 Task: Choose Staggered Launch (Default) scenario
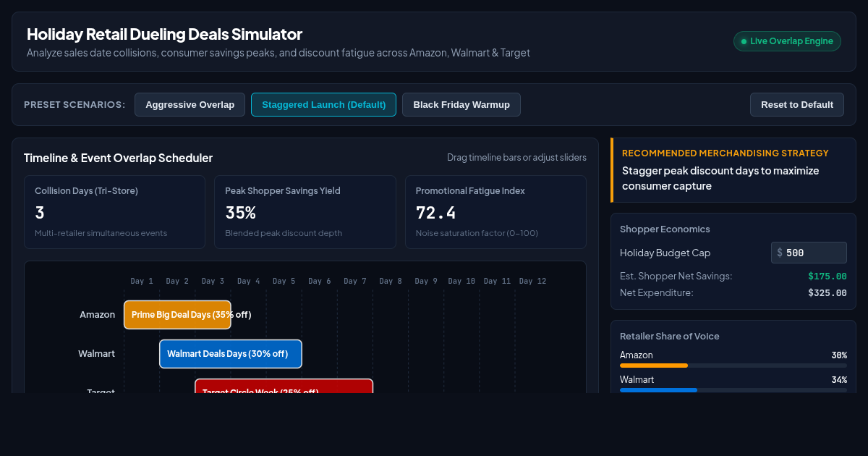point(323,105)
